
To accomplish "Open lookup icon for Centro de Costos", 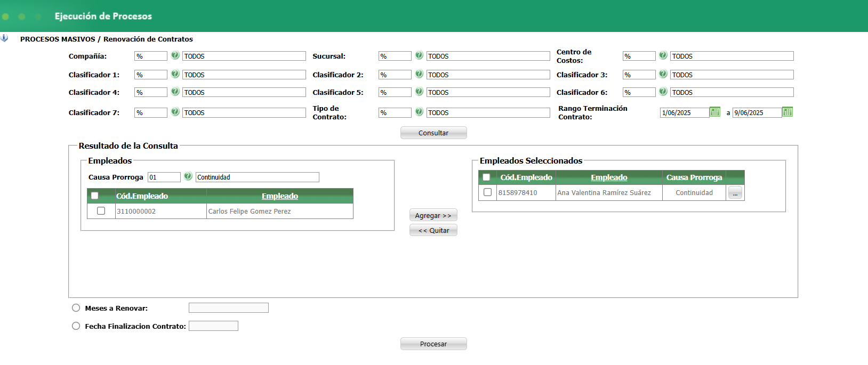I will [x=663, y=55].
